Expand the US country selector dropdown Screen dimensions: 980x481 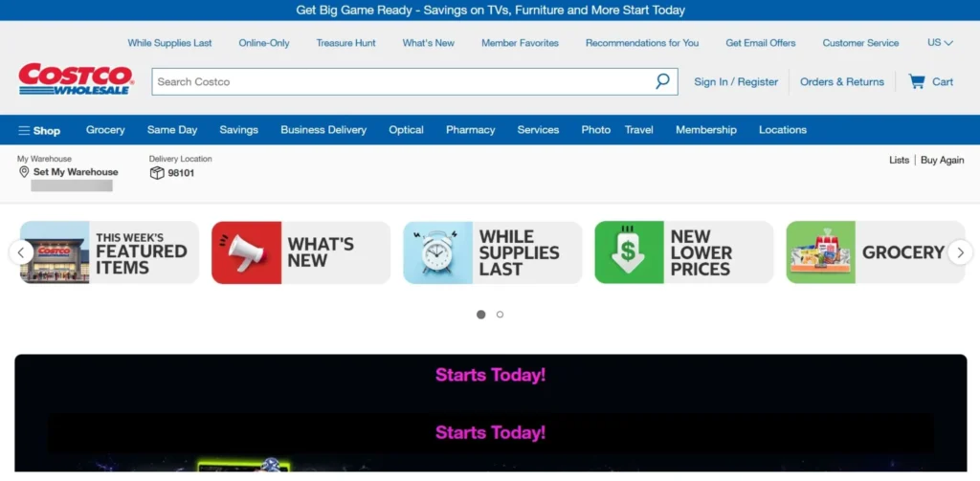tap(940, 43)
